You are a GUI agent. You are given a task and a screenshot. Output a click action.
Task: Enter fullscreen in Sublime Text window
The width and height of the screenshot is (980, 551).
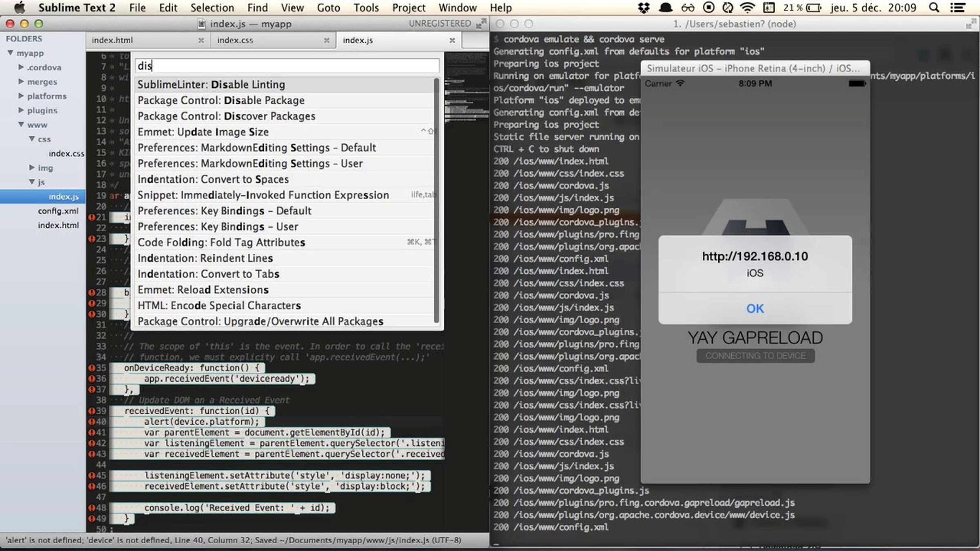tap(481, 23)
